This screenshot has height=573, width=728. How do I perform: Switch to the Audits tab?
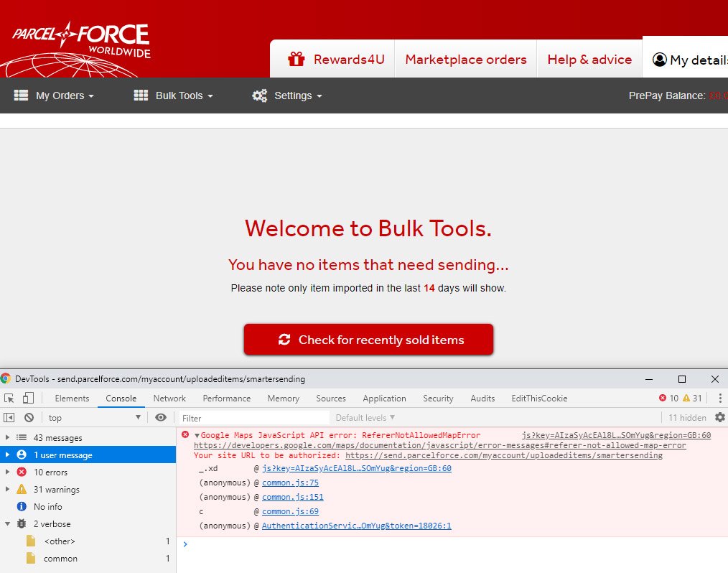coord(482,399)
